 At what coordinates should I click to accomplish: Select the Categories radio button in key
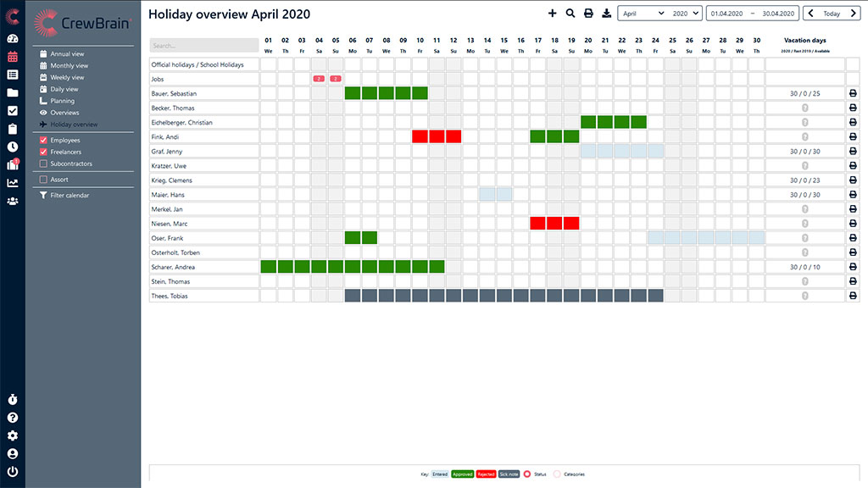coord(558,474)
